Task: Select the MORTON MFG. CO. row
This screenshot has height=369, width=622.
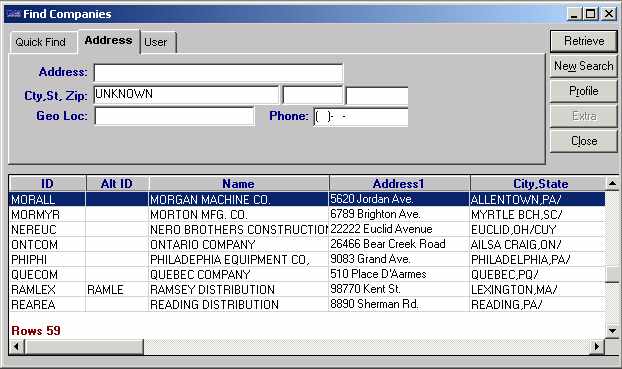Action: [x=307, y=214]
